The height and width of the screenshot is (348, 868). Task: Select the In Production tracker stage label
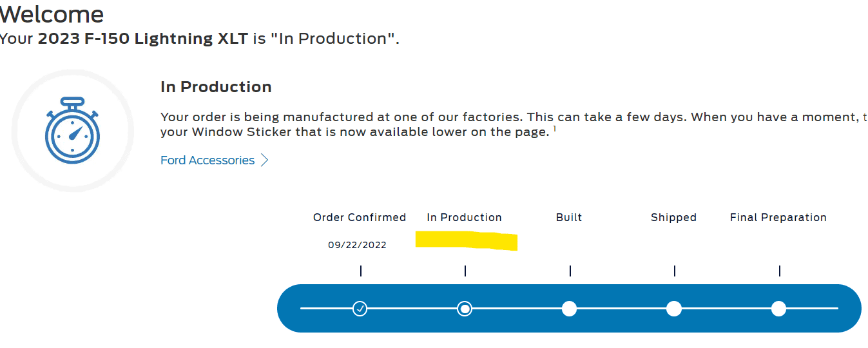click(x=464, y=217)
